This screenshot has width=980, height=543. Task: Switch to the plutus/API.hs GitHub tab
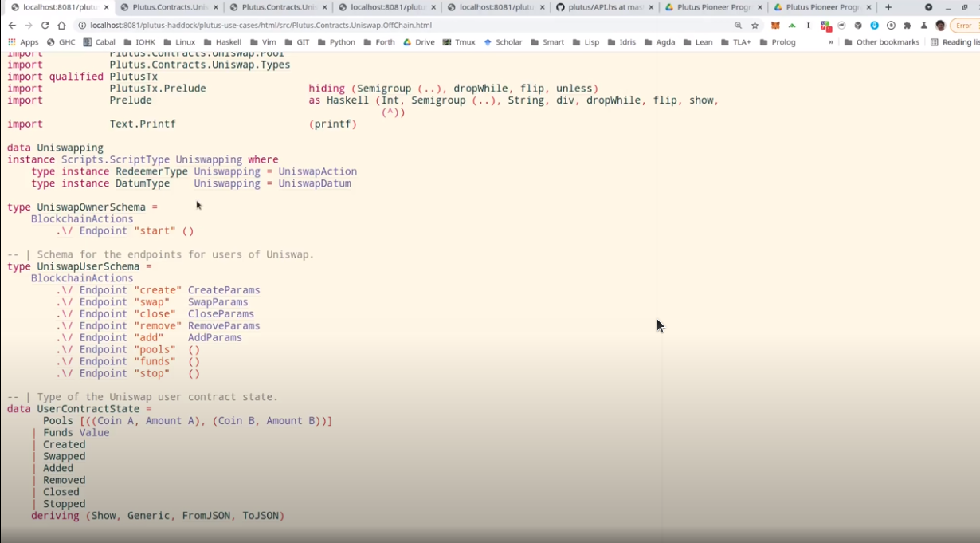tap(599, 7)
